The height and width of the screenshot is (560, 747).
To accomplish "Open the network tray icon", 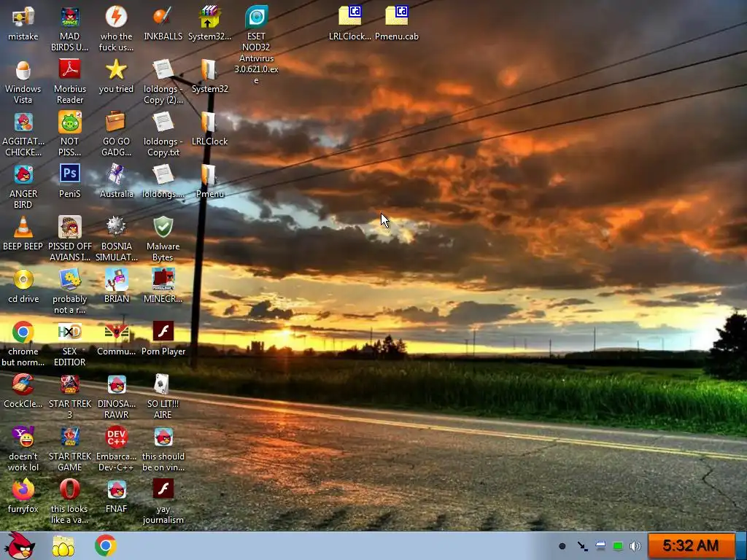I will pyautogui.click(x=600, y=546).
